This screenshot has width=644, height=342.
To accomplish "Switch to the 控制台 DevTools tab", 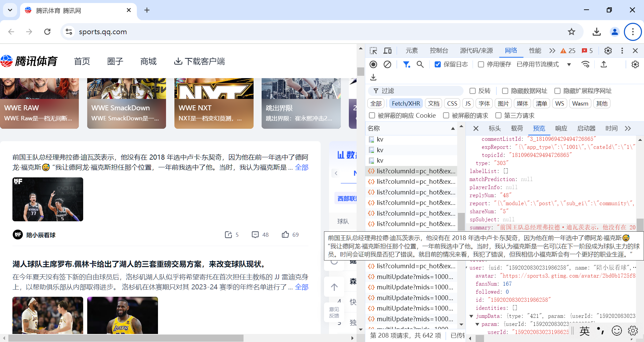I will click(439, 51).
